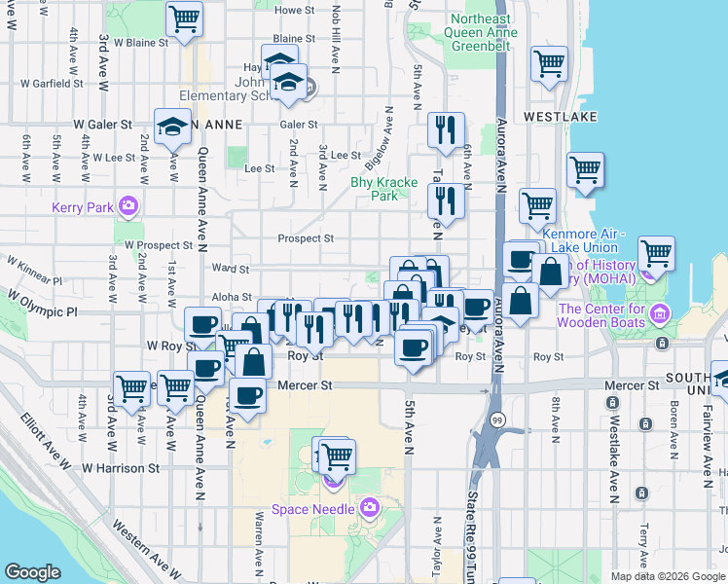Click the cafe marker on Queen Anne Ave N above W Roy St
The height and width of the screenshot is (584, 728).
202,325
